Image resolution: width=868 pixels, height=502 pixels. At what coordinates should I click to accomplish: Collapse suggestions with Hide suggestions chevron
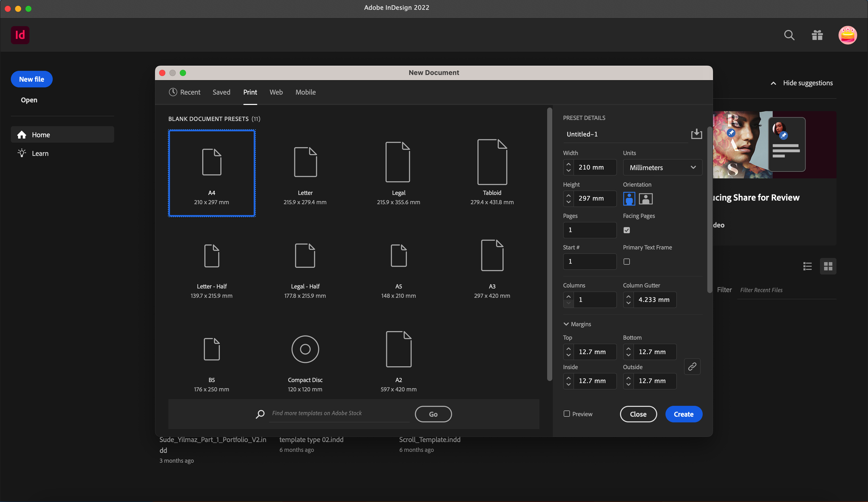coord(773,83)
